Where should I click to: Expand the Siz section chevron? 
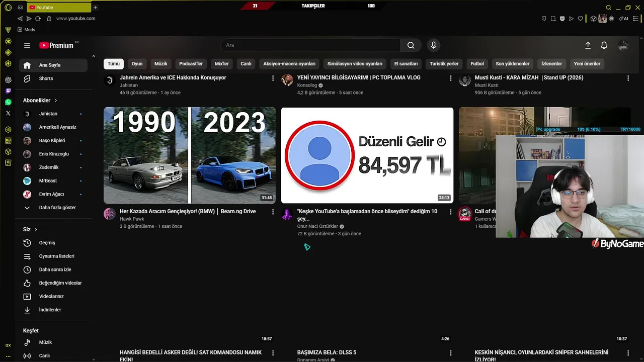click(36, 229)
